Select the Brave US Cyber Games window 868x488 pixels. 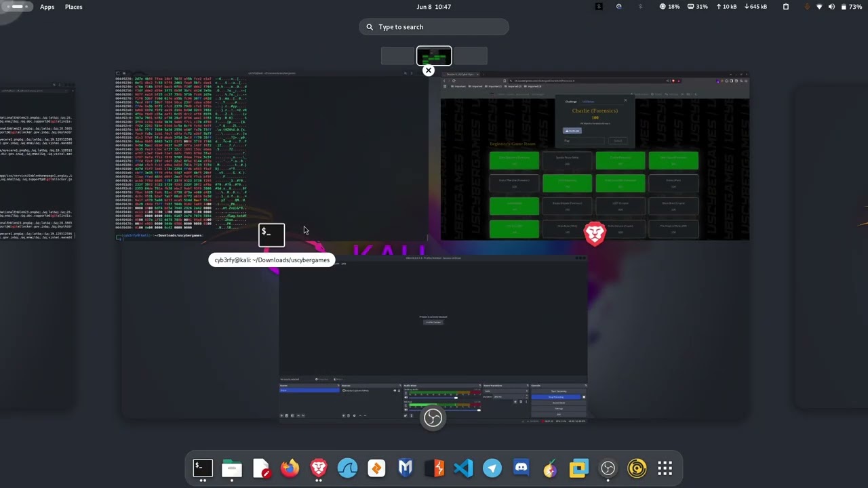(x=595, y=156)
